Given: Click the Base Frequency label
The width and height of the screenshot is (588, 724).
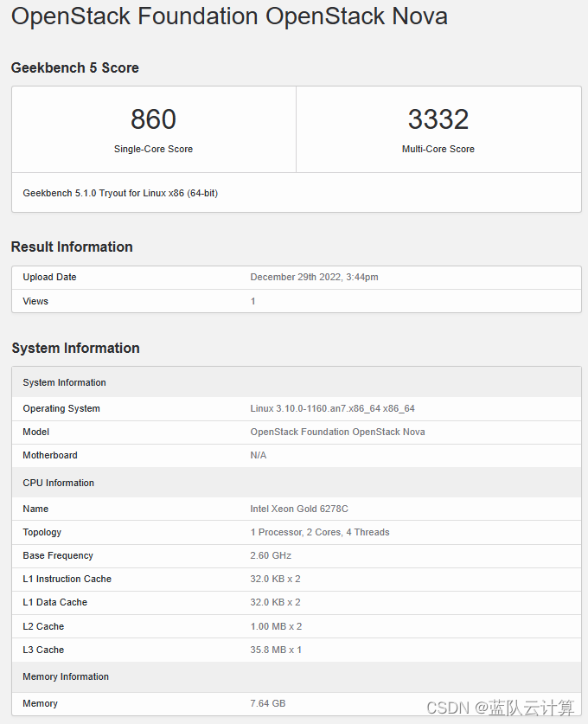Looking at the screenshot, I should 58,555.
